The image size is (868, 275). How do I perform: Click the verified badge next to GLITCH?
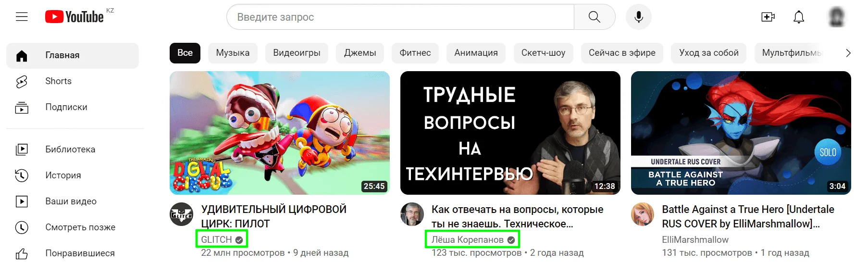(x=239, y=240)
